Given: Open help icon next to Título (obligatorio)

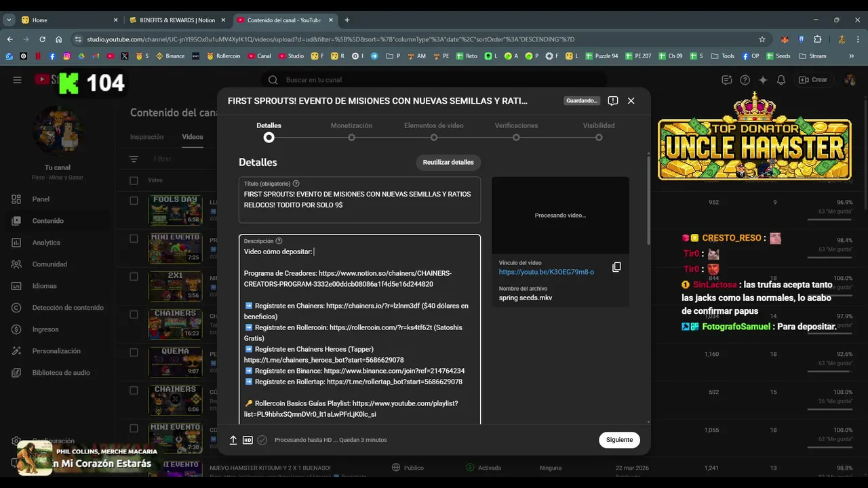Looking at the screenshot, I should tap(296, 184).
